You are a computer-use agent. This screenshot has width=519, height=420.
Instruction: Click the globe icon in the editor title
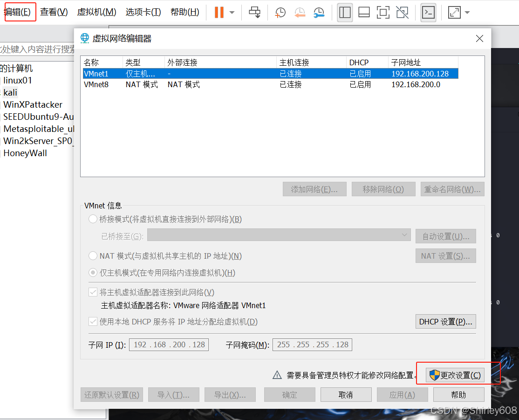click(85, 38)
